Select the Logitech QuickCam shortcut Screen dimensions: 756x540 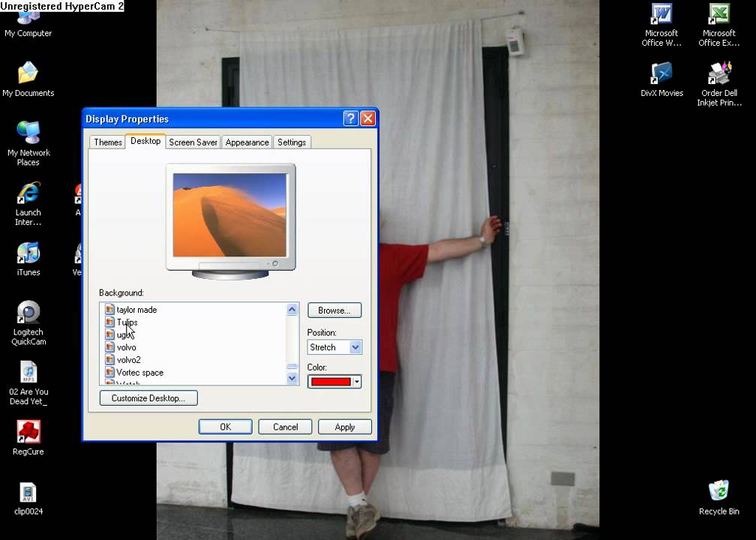(28, 323)
